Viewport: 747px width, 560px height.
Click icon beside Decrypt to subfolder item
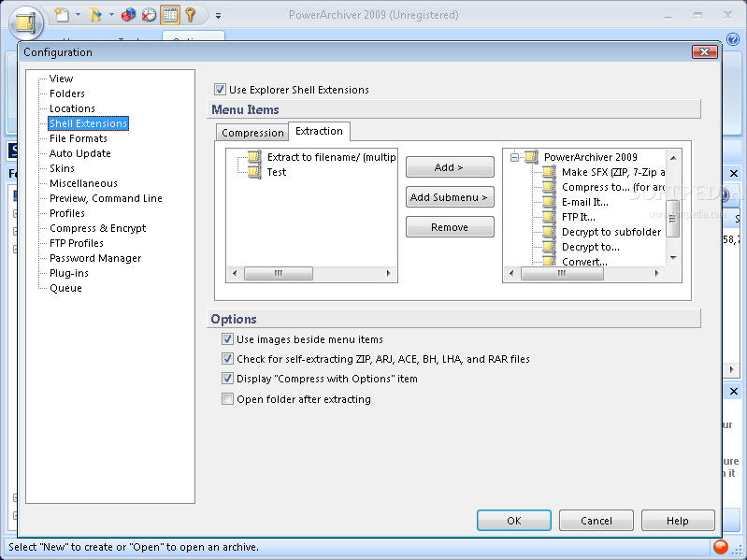click(x=550, y=232)
